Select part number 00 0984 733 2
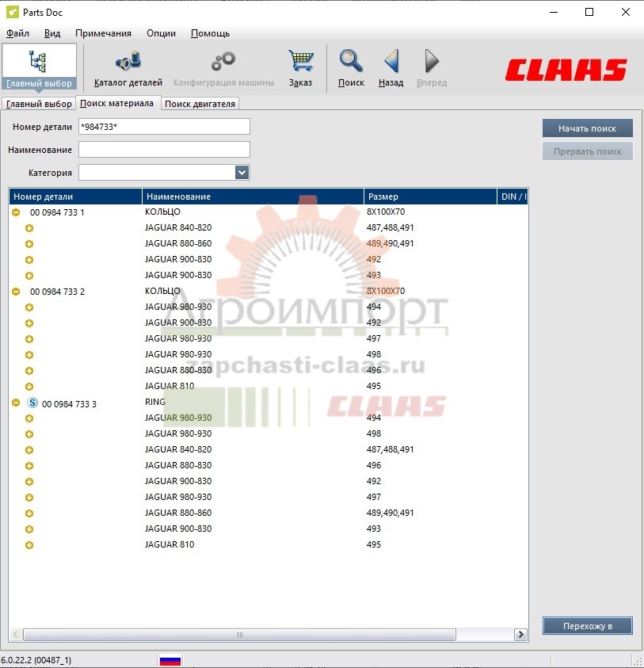The width and height of the screenshot is (644, 668). click(x=57, y=292)
